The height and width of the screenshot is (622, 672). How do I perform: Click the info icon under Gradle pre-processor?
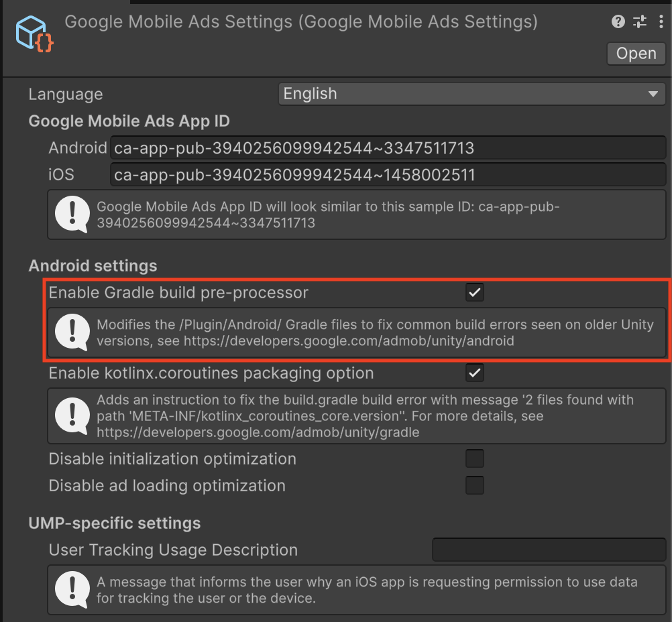pyautogui.click(x=72, y=332)
